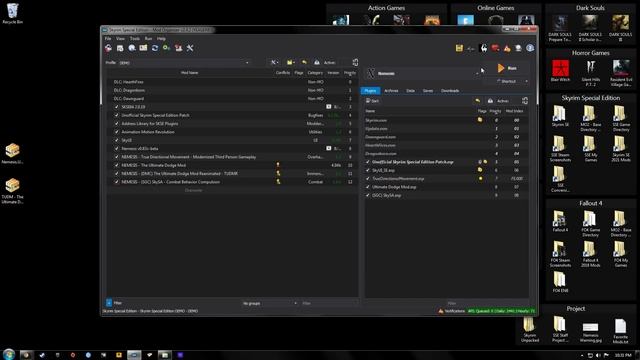Click the Run button
Image resolution: width=640 pixels, height=360 pixels.
[507, 68]
